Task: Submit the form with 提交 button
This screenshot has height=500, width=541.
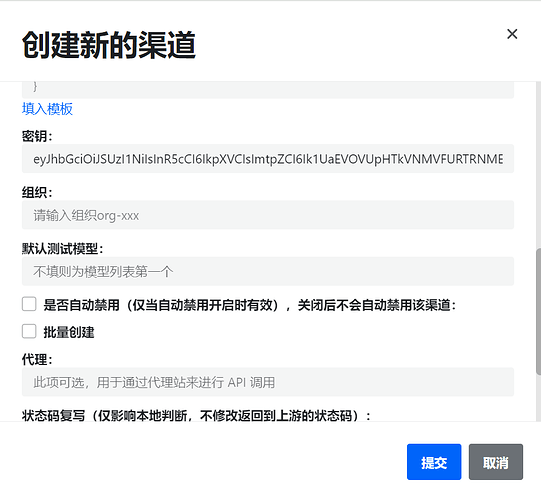Action: 434,462
